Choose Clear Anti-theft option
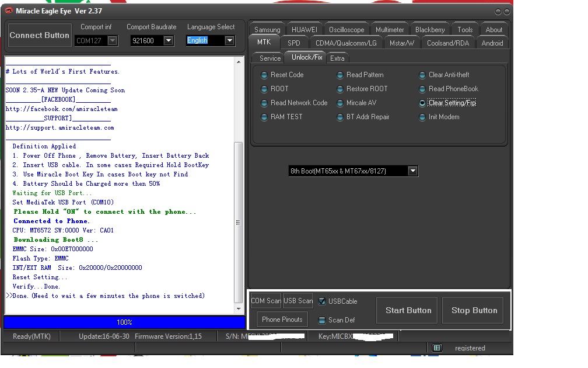Screen dimensions: 588x368 click(x=444, y=75)
